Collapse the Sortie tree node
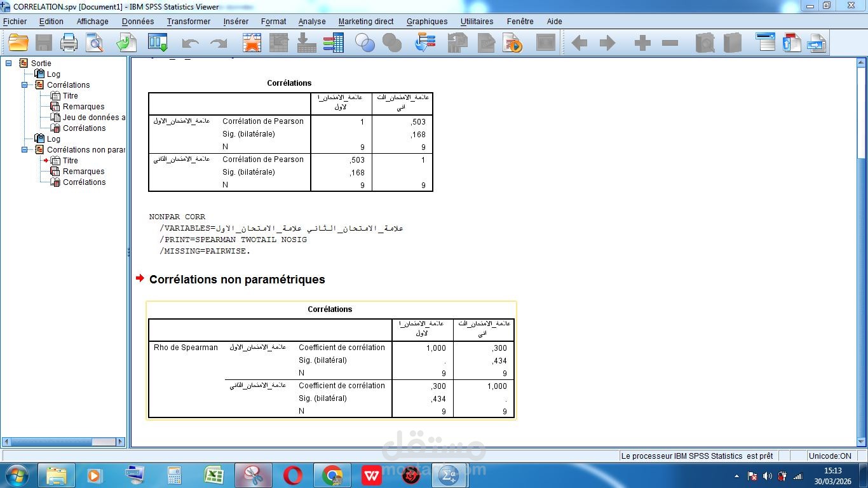The image size is (868, 488). (x=8, y=63)
